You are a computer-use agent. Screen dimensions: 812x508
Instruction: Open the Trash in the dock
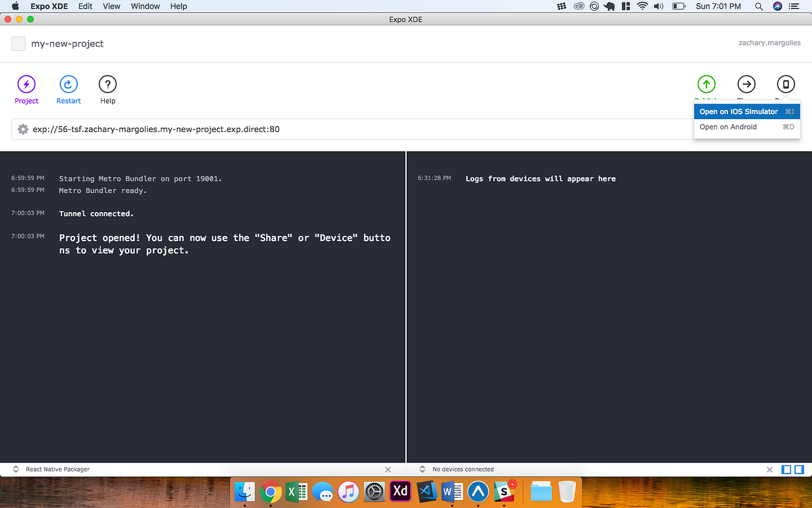[567, 491]
